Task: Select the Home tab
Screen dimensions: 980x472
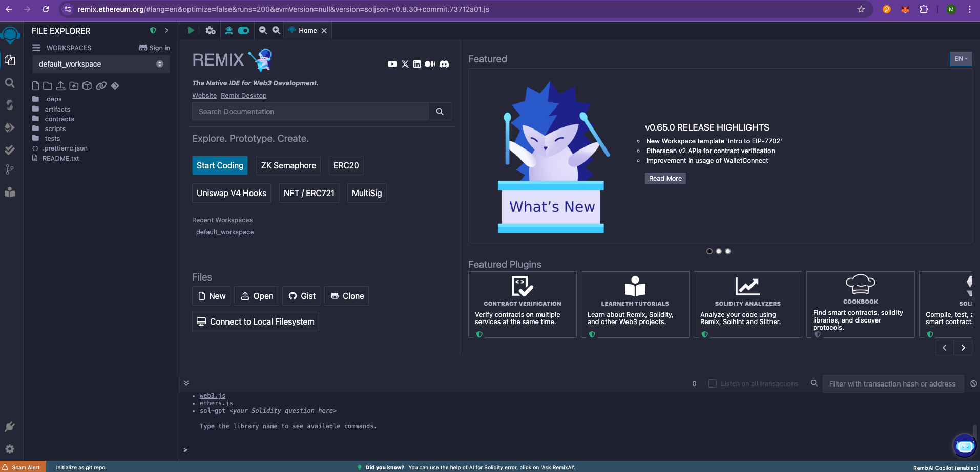Action: [307, 31]
